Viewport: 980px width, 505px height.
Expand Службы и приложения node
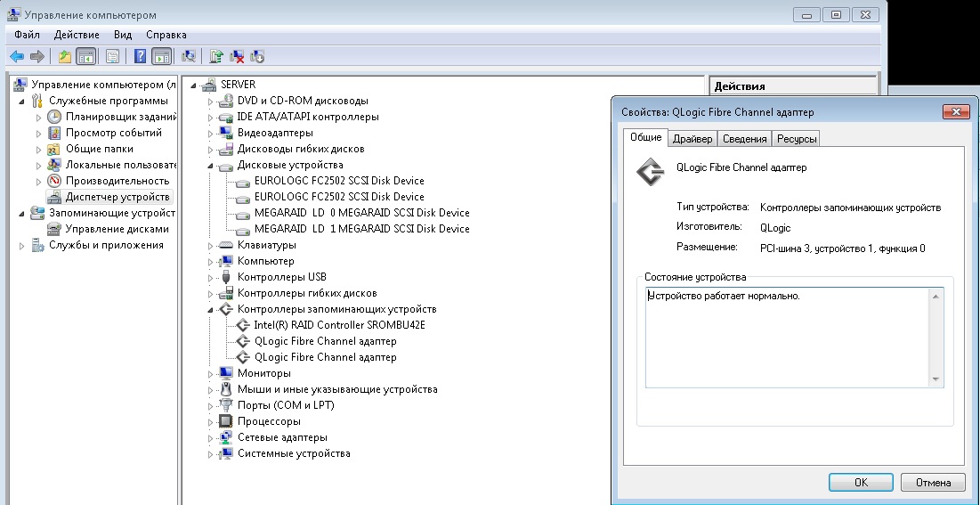[x=22, y=246]
